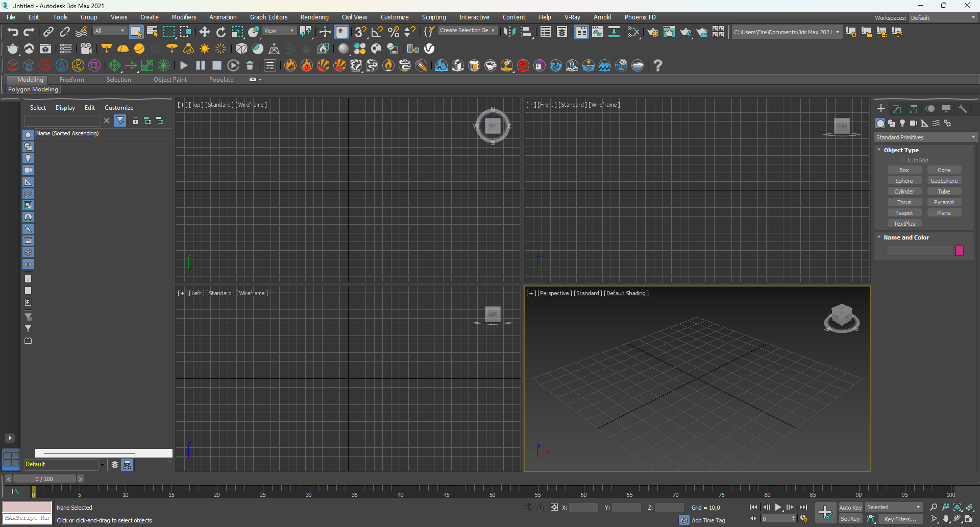Select the Move tool in toolbar
The width and height of the screenshot is (980, 527).
click(204, 32)
